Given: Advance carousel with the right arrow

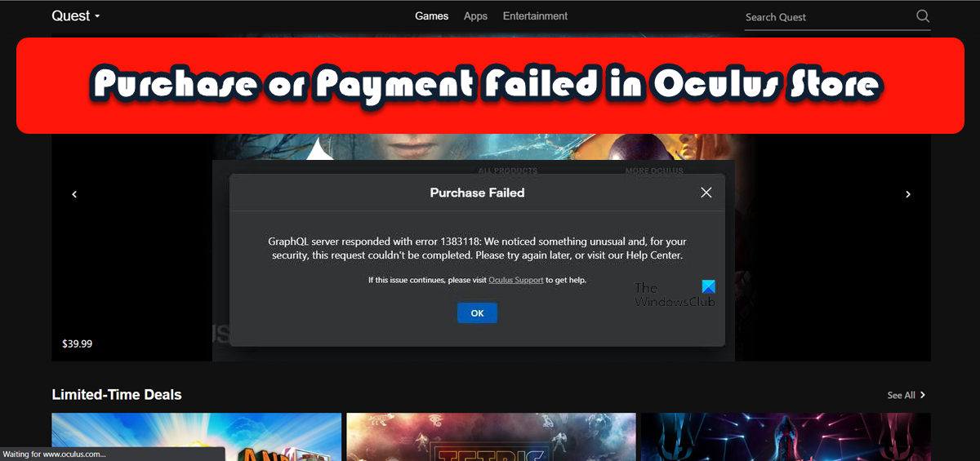Looking at the screenshot, I should (x=908, y=194).
